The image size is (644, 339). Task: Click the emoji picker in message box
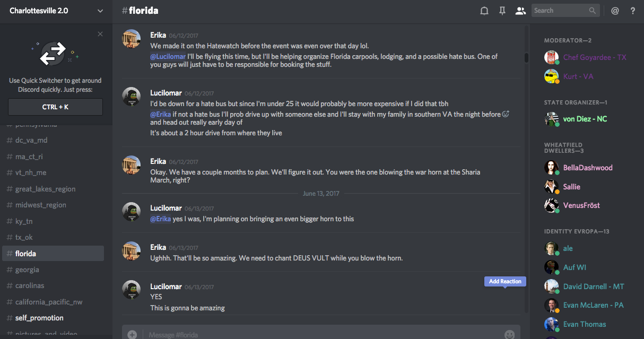(x=509, y=334)
